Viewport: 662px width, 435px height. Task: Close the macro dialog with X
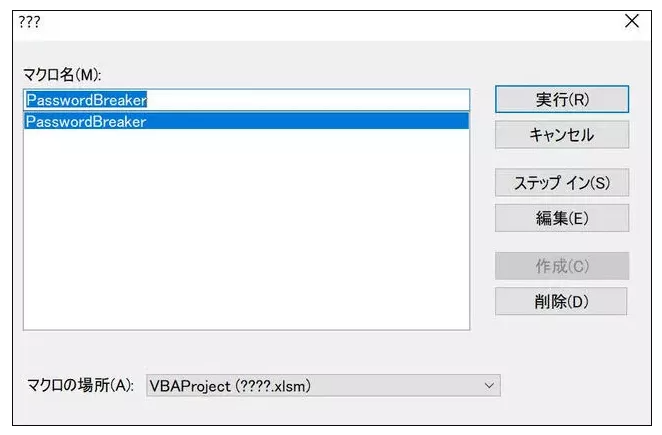coord(632,21)
